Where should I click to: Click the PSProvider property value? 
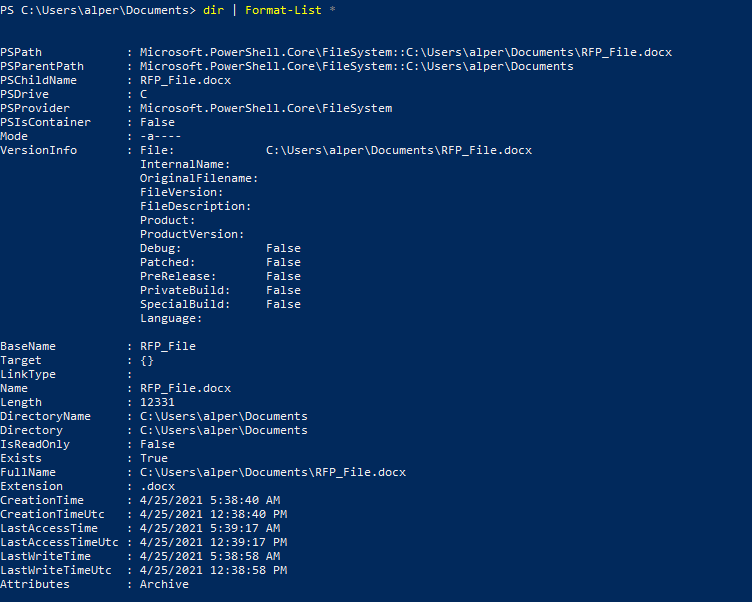coord(266,108)
